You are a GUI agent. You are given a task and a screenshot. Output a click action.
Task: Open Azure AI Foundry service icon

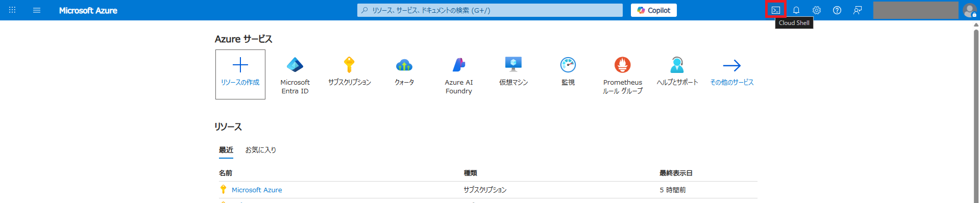(459, 65)
